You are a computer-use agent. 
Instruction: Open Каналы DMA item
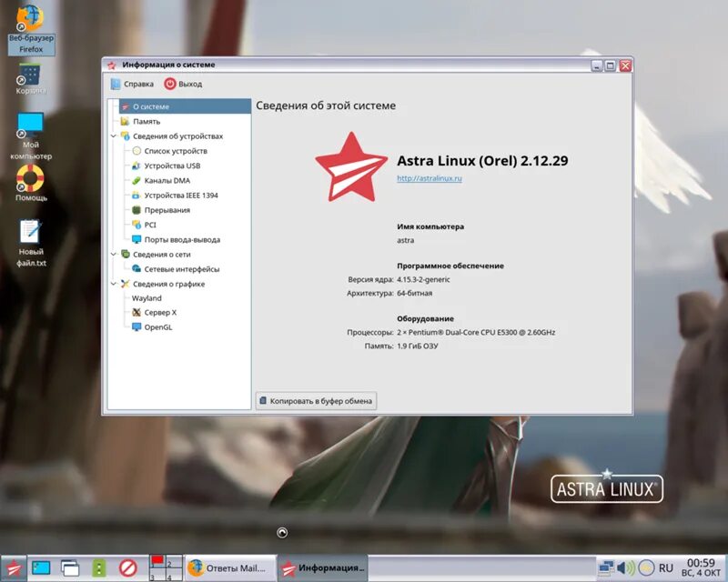(x=167, y=181)
